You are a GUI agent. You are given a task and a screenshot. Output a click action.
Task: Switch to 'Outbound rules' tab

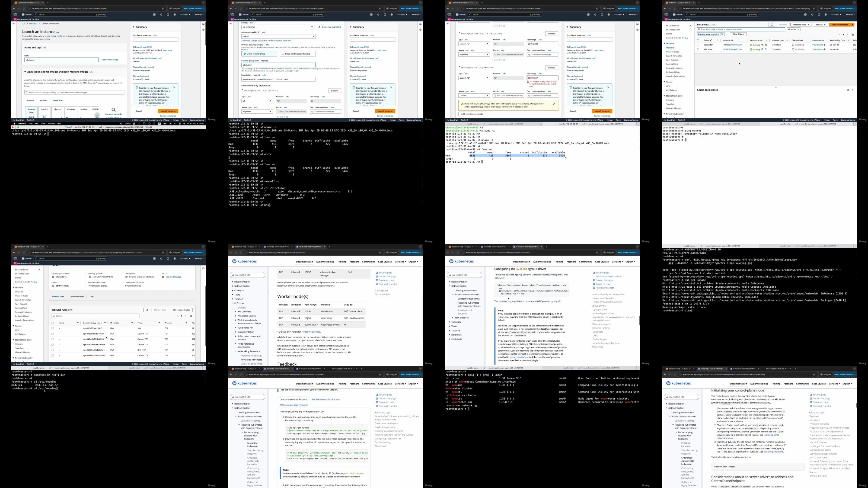pos(77,297)
